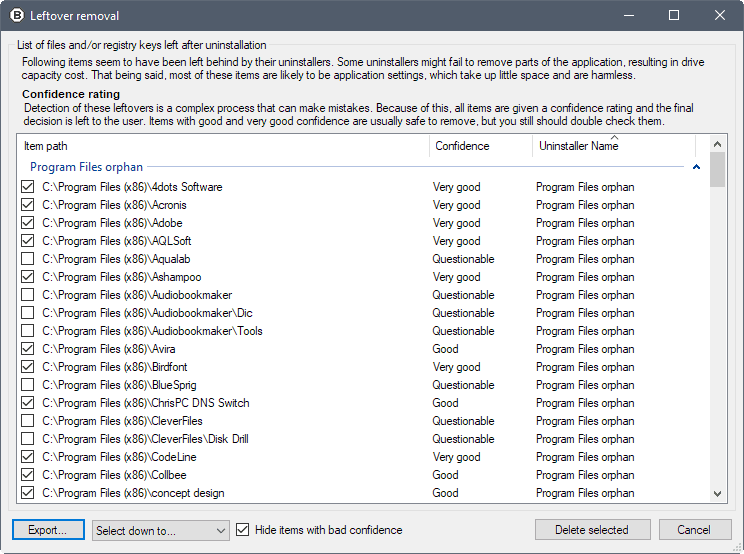Click the vertical scrollbar thumb
Viewport: 744px width, 554px height.
click(717, 170)
